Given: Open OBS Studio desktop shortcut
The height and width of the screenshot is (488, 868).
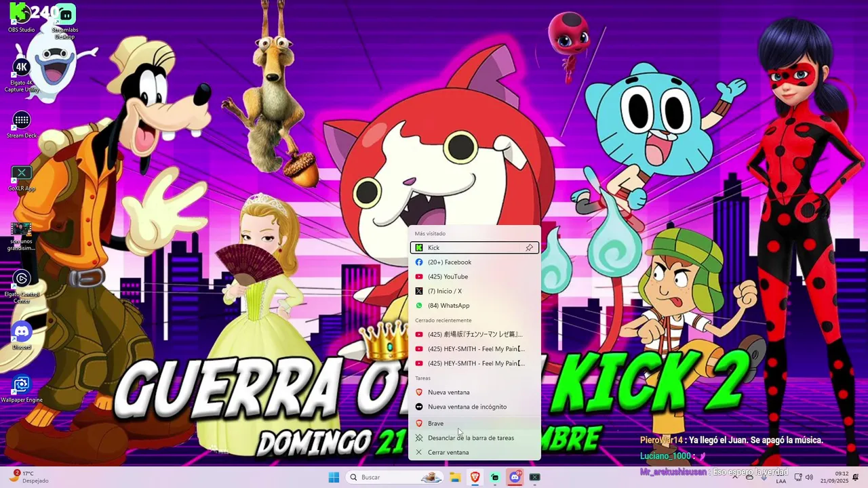Looking at the screenshot, I should click(x=22, y=18).
